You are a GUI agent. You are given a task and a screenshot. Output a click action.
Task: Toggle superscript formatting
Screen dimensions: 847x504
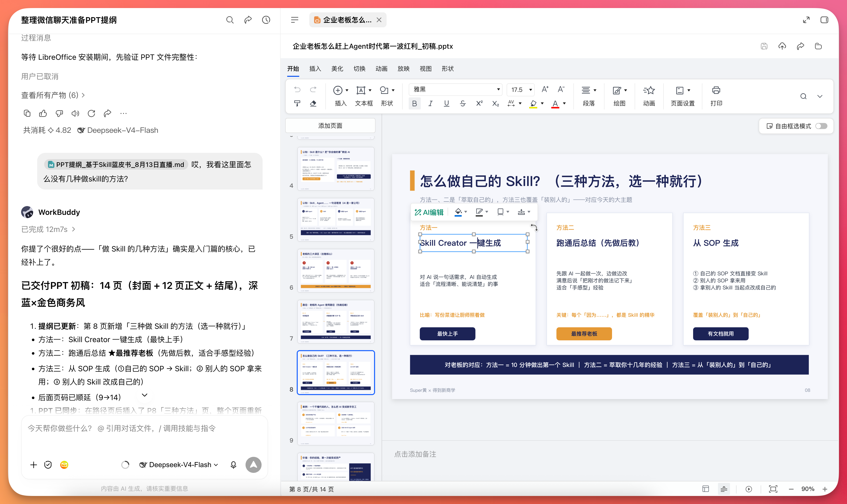479,104
